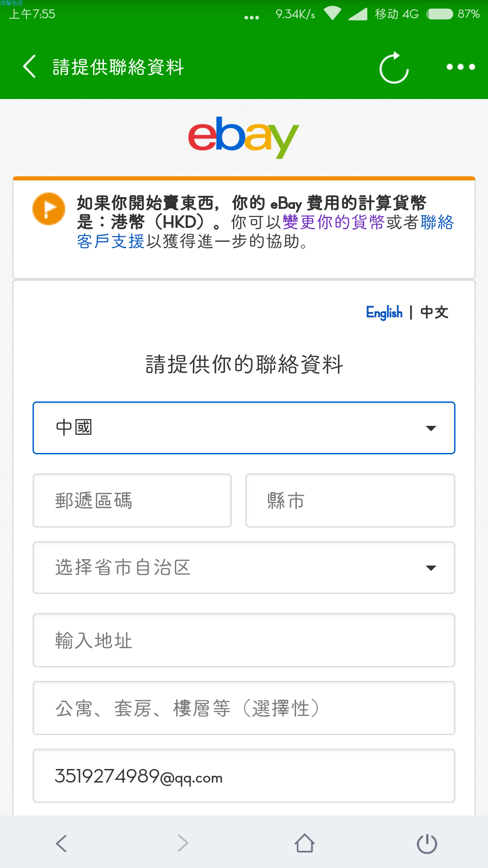
Task: Open the 中國 country dropdown
Action: coord(244,428)
